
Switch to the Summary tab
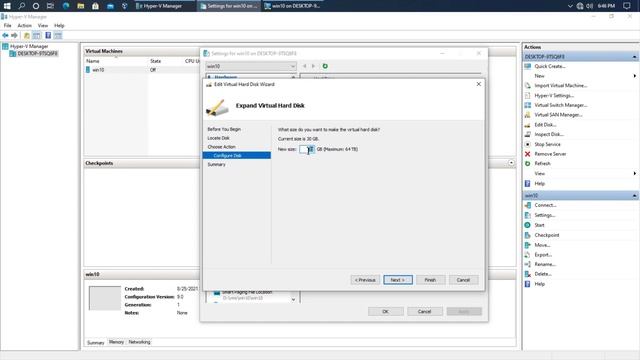[96, 342]
